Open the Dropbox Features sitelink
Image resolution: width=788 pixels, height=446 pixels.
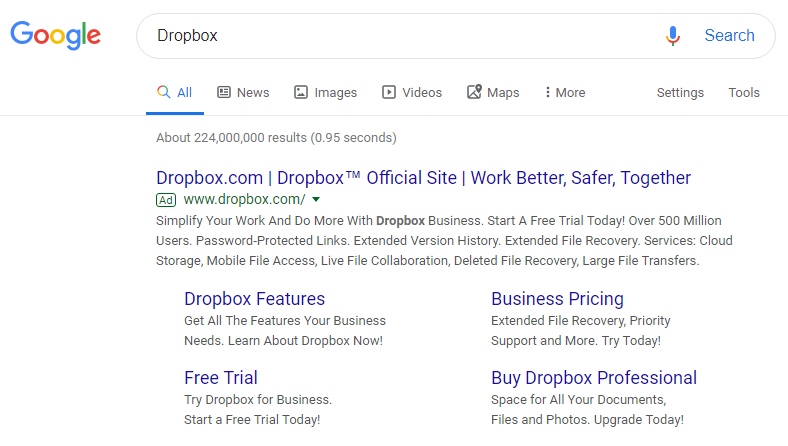tap(254, 299)
